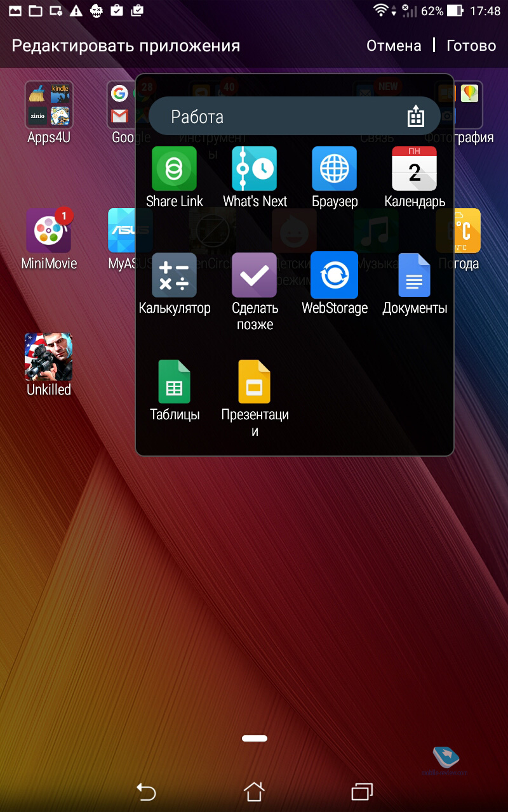
Task: Tap the Android back button
Action: point(146,791)
